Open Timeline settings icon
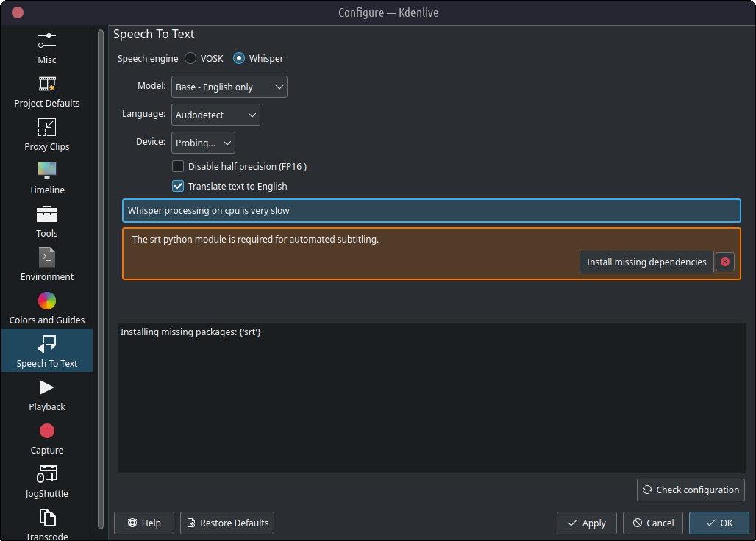This screenshot has height=541, width=756. [47, 171]
